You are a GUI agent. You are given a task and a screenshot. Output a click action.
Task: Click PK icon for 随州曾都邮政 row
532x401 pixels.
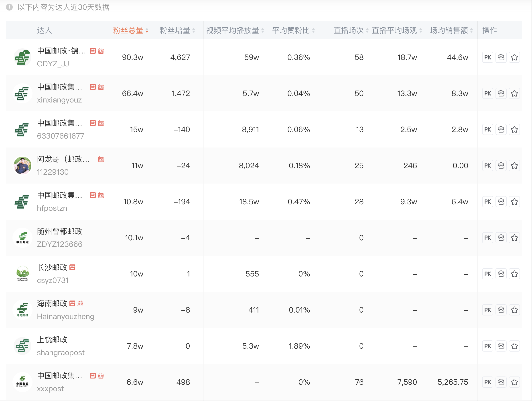487,238
